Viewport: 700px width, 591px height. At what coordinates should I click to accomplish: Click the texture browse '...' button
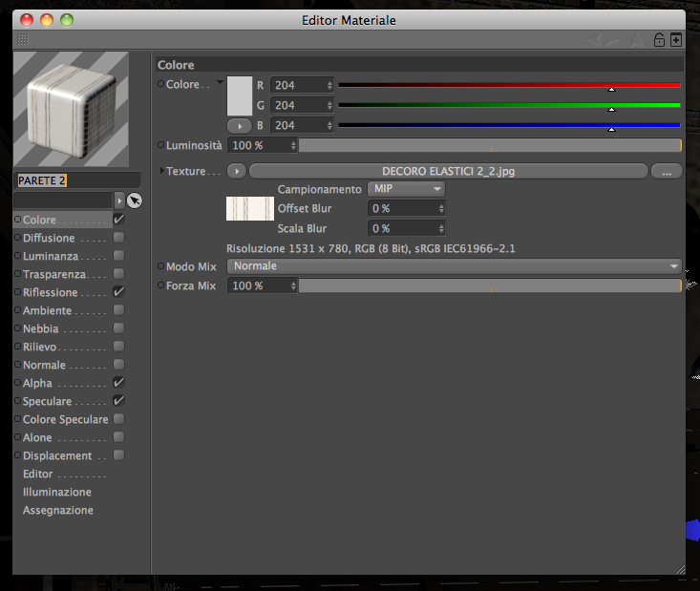pos(667,172)
